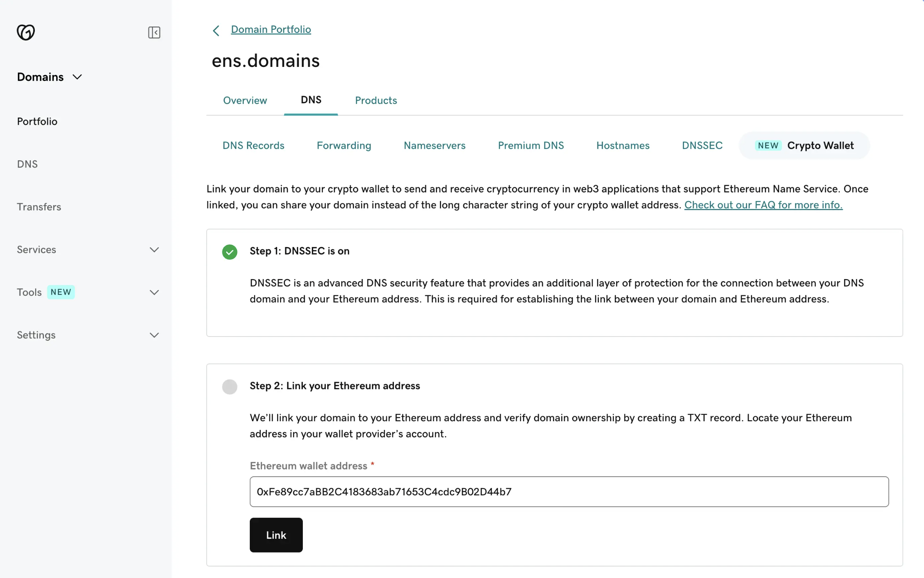Screen dimensions: 924x578
Task: Expand the Services section chevron
Action: tap(154, 250)
